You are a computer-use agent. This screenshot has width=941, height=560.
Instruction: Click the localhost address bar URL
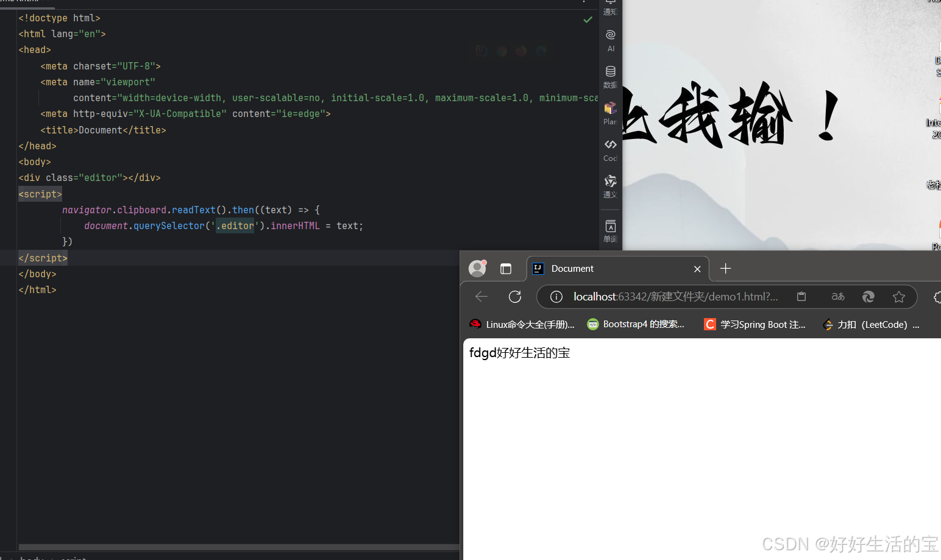click(x=675, y=297)
